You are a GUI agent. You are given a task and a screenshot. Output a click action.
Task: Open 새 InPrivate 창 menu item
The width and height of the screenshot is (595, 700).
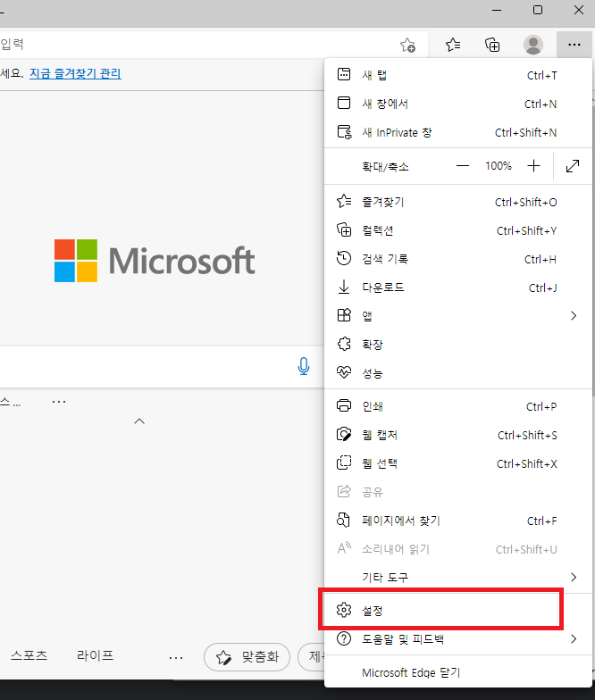coord(457,132)
